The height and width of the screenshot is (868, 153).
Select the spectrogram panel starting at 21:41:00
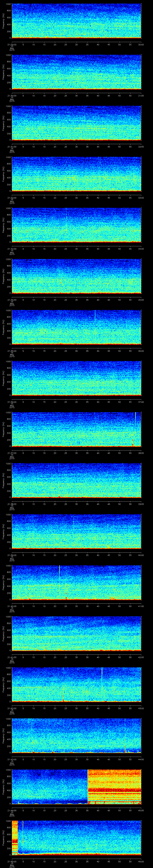coord(76,633)
